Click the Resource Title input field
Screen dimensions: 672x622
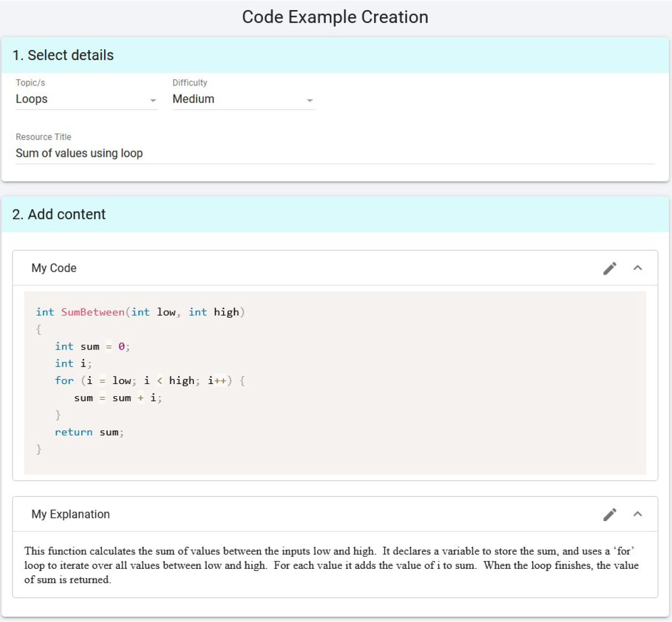point(335,154)
